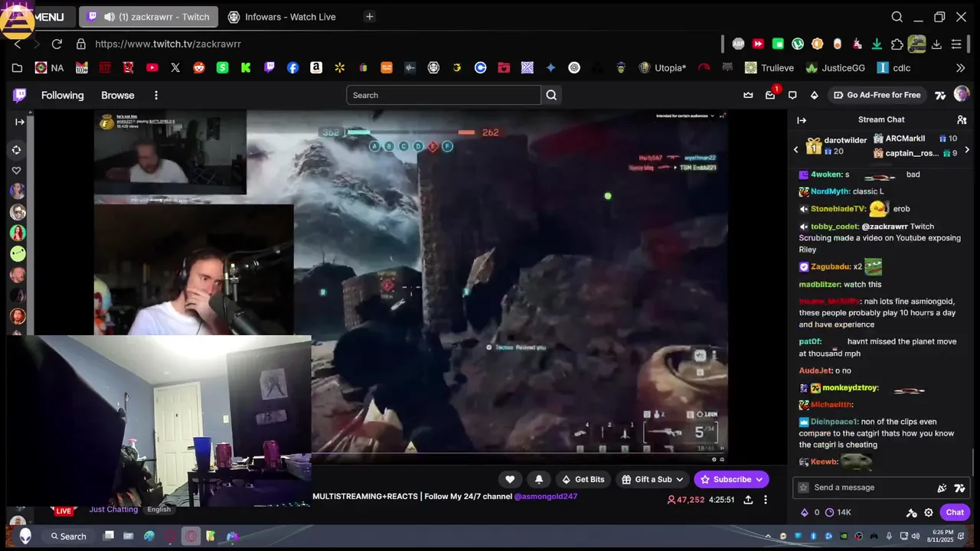Open the Amazon bookmark
This screenshot has height=551, width=980.
pyautogui.click(x=315, y=67)
